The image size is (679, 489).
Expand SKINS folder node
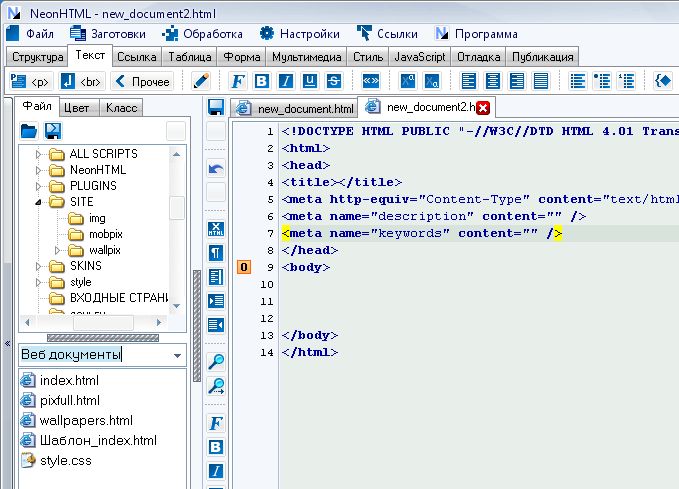pyautogui.click(x=38, y=266)
